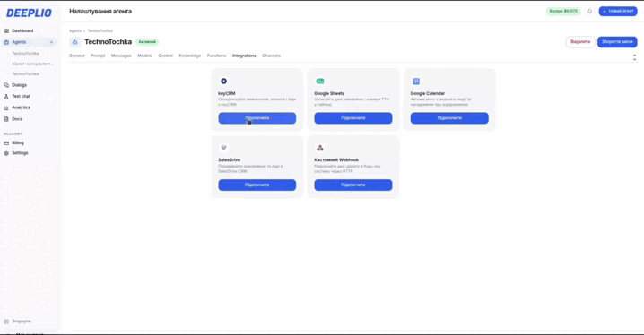The height and width of the screenshot is (335, 644).
Task: Click the SalesDrive card title
Action: tap(230, 160)
